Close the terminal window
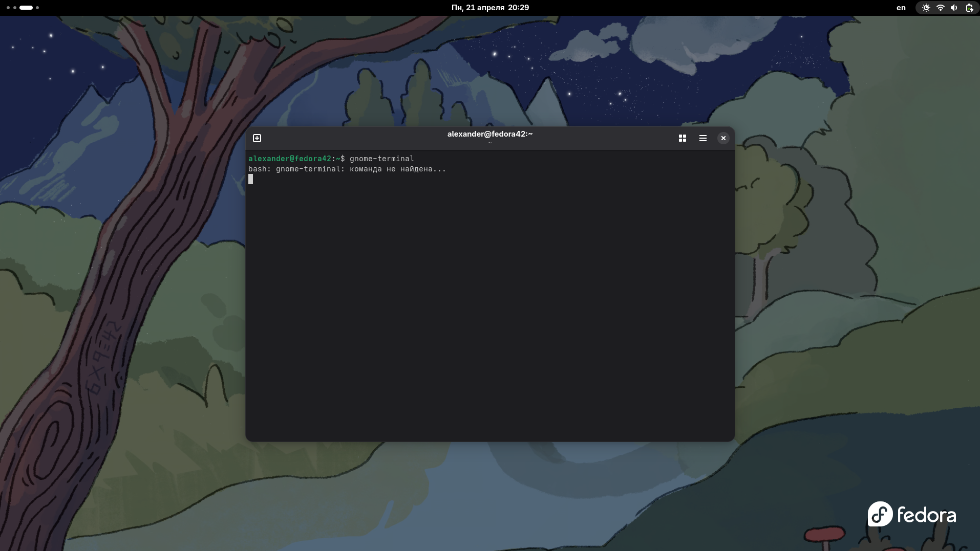Image resolution: width=980 pixels, height=551 pixels. 723,138
